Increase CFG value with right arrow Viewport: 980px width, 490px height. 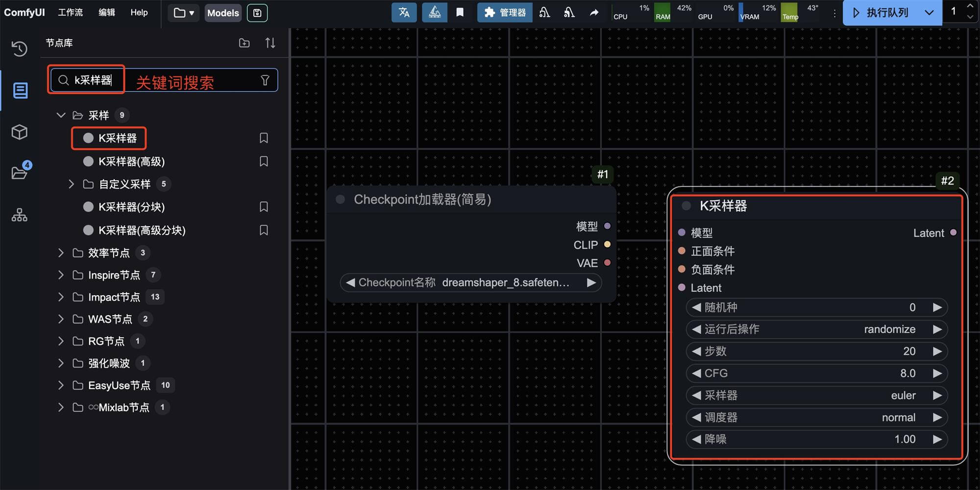(937, 373)
